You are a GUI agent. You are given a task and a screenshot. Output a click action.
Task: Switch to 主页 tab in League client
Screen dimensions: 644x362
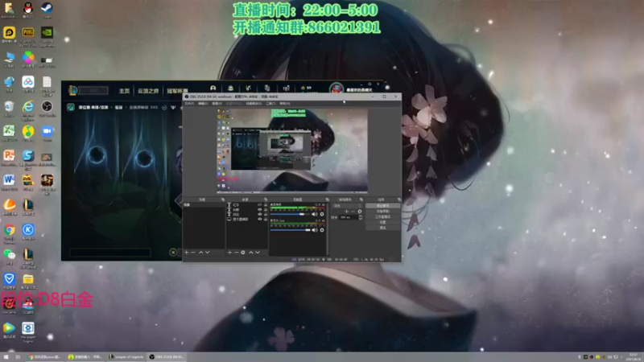coord(124,91)
